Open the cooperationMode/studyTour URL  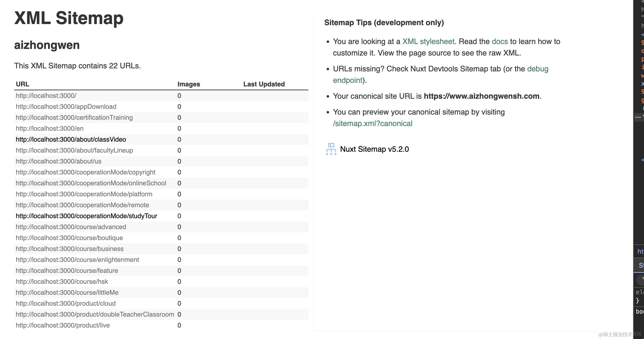click(x=86, y=216)
